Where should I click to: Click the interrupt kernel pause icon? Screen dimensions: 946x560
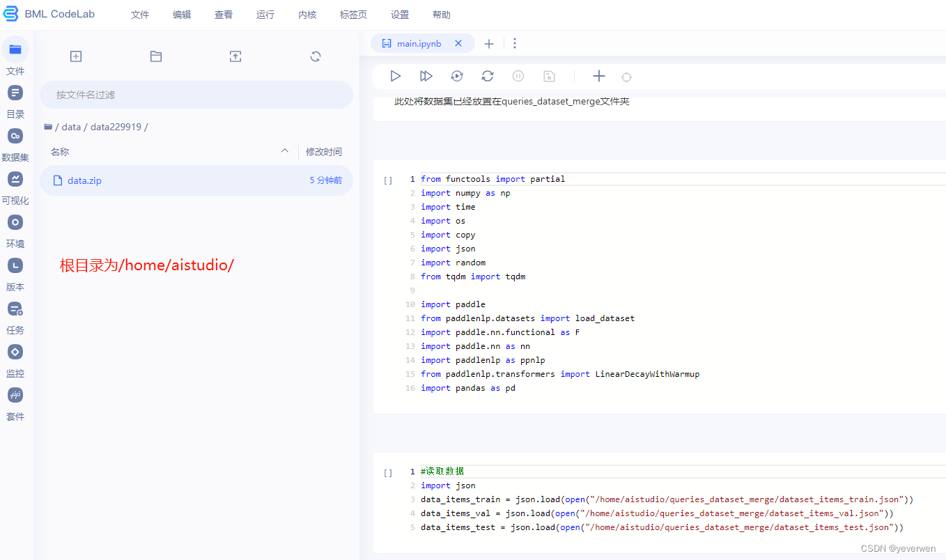pos(518,76)
